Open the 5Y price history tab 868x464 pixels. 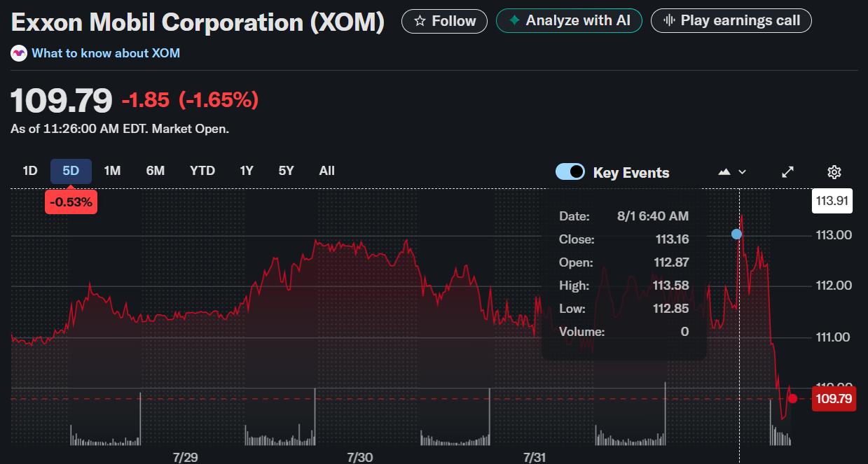286,170
